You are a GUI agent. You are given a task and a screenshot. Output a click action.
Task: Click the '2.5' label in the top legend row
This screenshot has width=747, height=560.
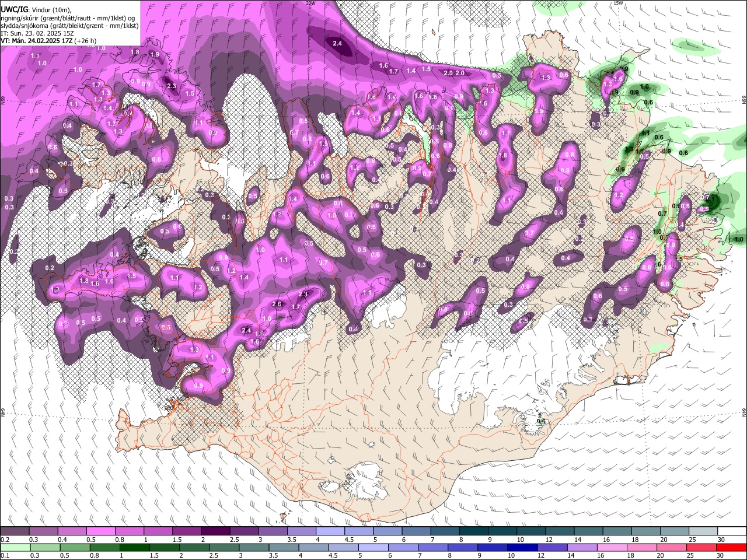pos(234,540)
